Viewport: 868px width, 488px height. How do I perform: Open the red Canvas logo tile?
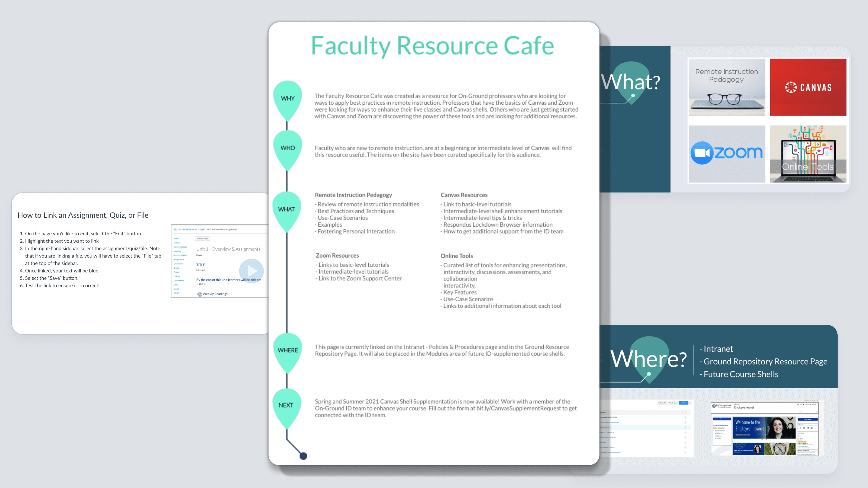(x=808, y=87)
